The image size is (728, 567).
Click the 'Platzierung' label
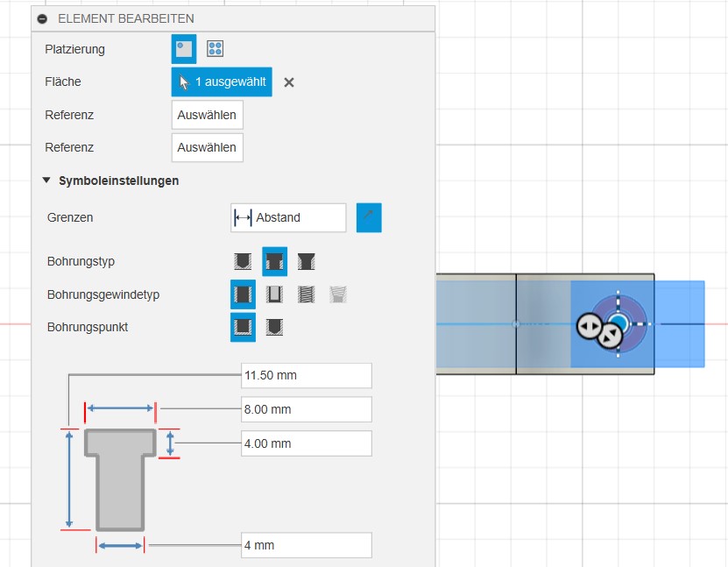pos(74,49)
